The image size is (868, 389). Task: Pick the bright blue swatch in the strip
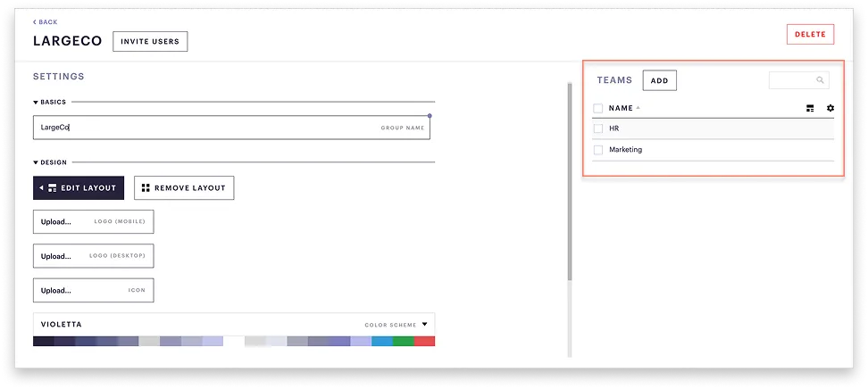tap(382, 341)
